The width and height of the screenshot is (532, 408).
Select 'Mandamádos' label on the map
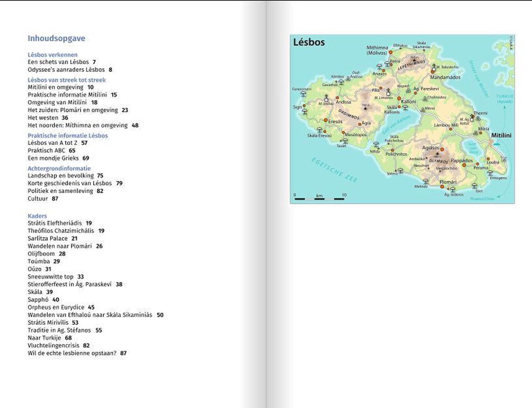click(x=445, y=78)
